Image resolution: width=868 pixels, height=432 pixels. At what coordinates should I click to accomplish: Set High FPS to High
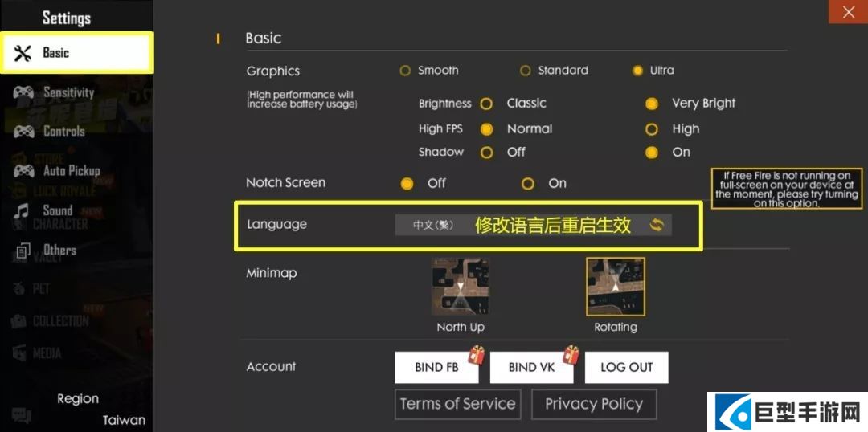[653, 129]
